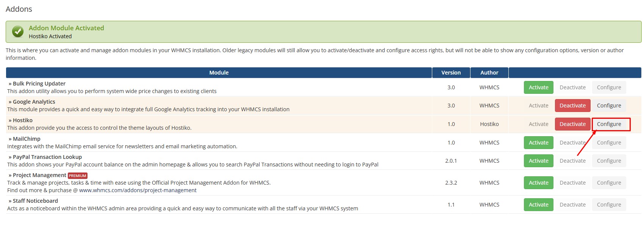Image resolution: width=644 pixels, height=230 pixels.
Task: Configure the Google Analytics module
Action: point(609,106)
